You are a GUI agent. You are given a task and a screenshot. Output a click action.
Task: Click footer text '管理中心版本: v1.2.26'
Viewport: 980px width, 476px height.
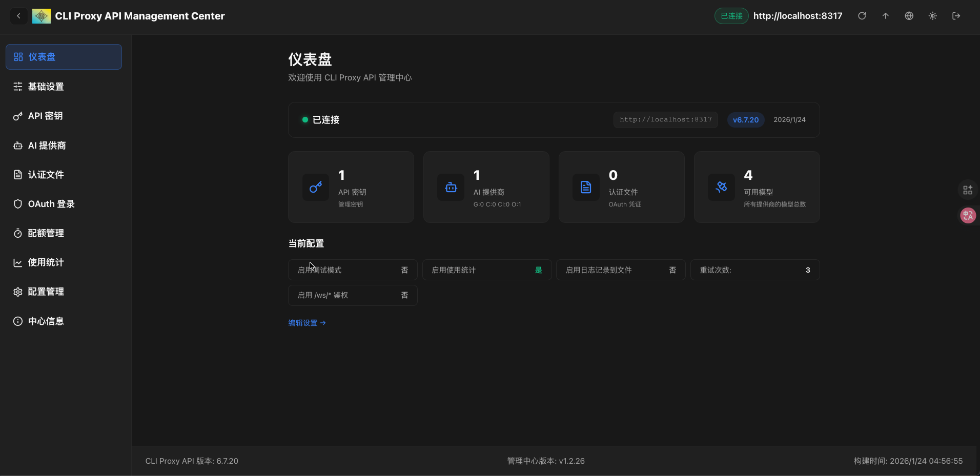click(x=546, y=461)
